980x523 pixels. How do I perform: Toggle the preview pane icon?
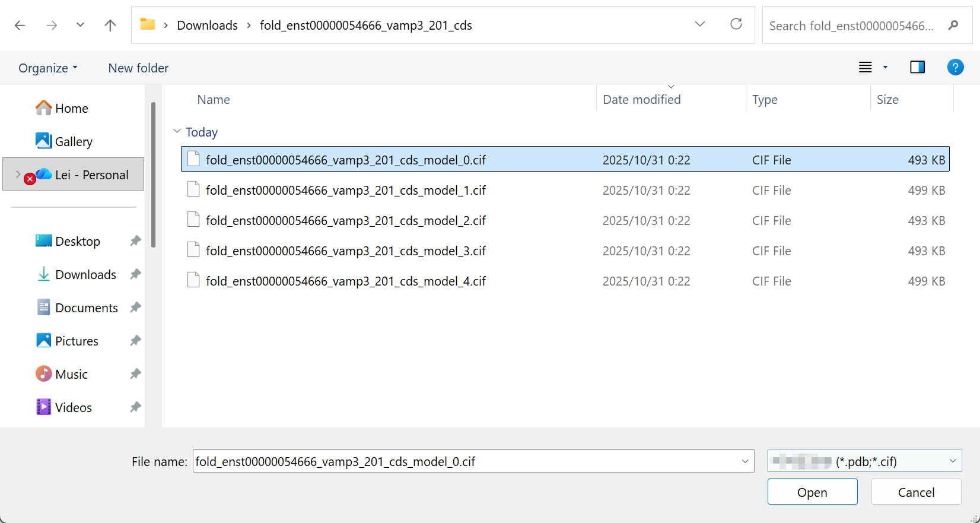click(917, 67)
